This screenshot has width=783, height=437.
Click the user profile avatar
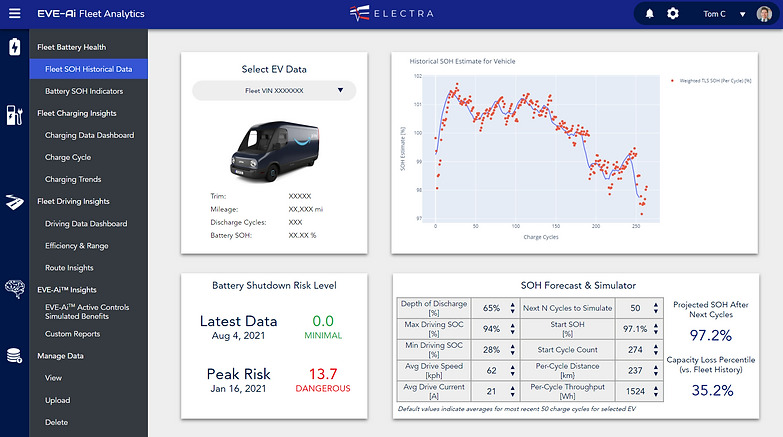764,14
